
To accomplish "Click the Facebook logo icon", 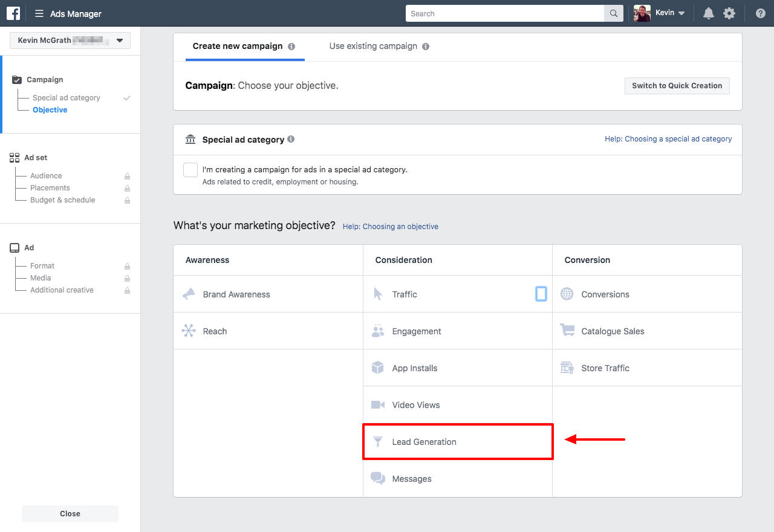I will point(13,13).
